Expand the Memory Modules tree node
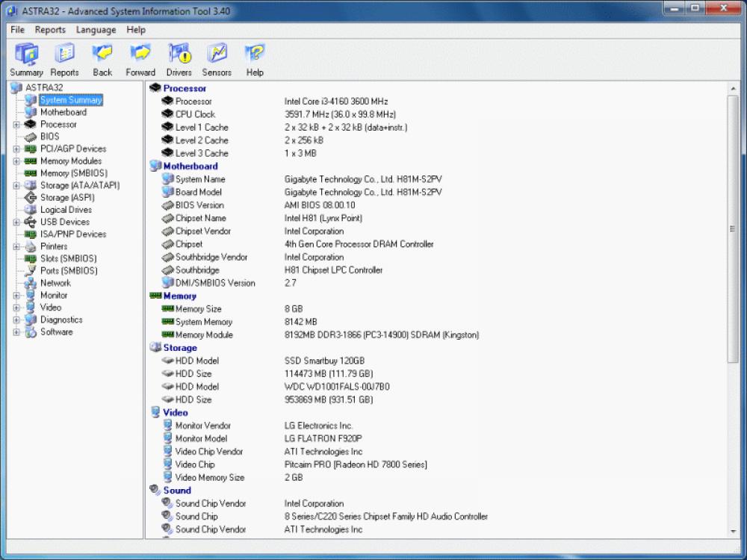The width and height of the screenshot is (747, 560). 16,161
